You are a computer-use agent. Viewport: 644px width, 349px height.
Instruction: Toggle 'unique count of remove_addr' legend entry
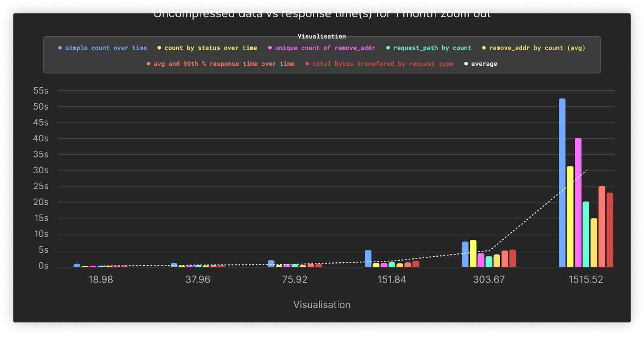(x=322, y=48)
